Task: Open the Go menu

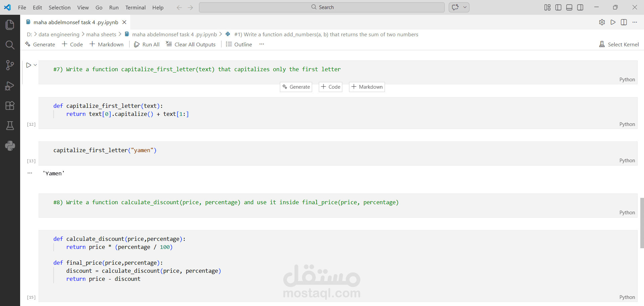Action: tap(99, 7)
